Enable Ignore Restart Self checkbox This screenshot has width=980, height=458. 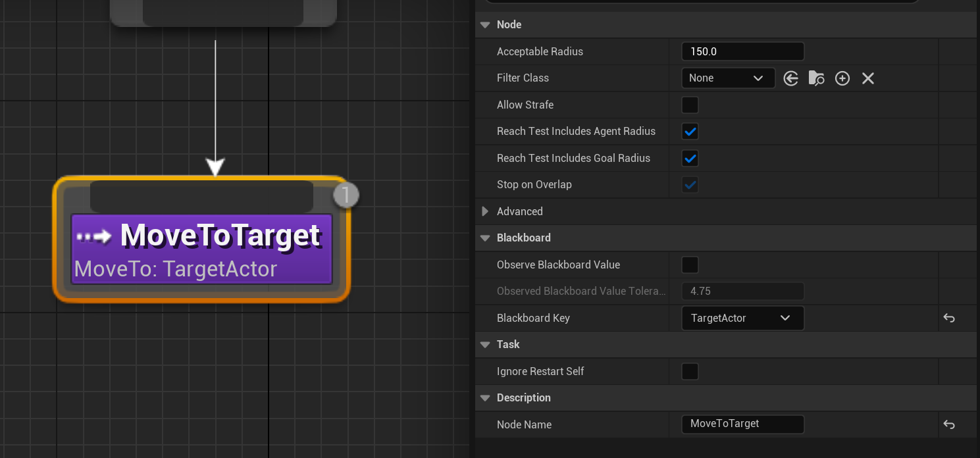pos(690,371)
